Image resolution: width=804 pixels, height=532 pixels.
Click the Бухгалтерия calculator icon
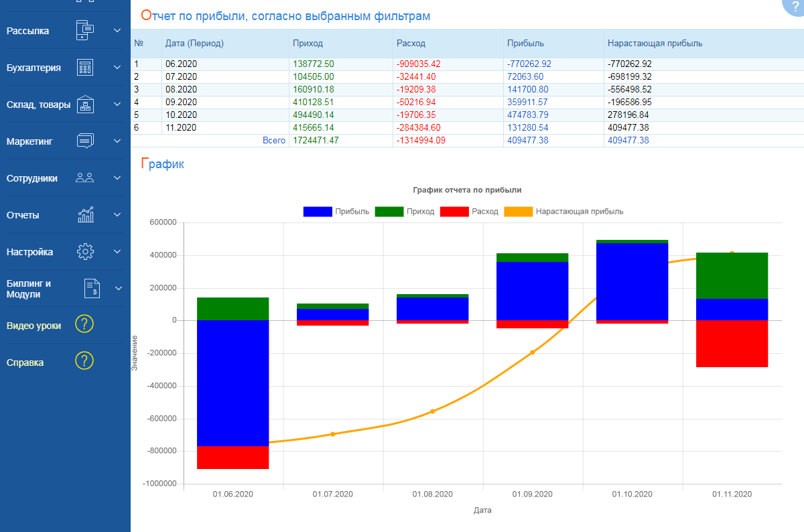(x=85, y=68)
